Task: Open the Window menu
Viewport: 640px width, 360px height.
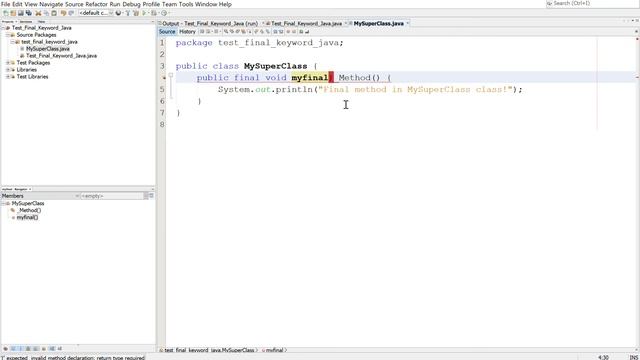Action: point(206,4)
